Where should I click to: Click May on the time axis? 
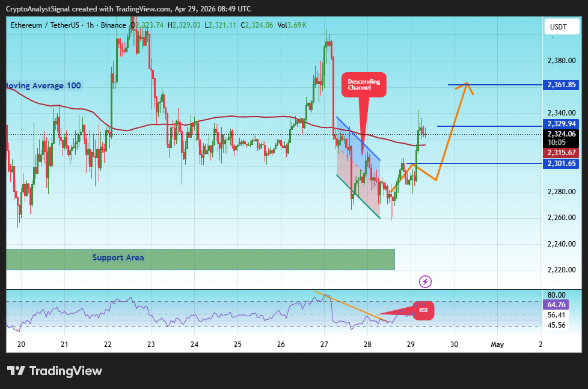[497, 345]
